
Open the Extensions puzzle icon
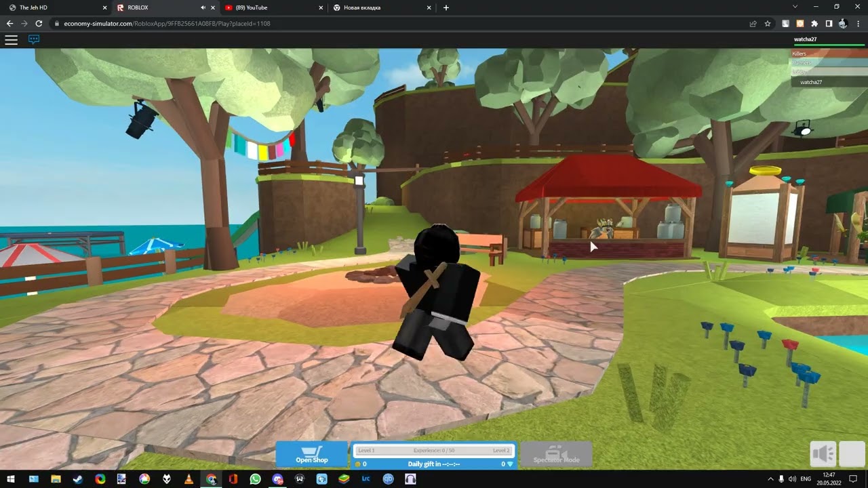pos(814,24)
